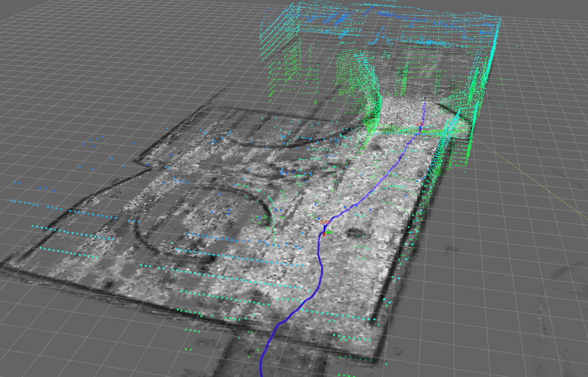
Task: Click the red axis arrow at the (0.5) pose
Action: click(x=324, y=235)
